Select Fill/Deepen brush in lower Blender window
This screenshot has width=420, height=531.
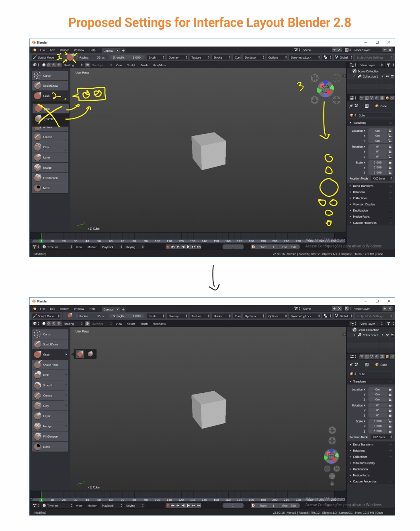click(50, 437)
